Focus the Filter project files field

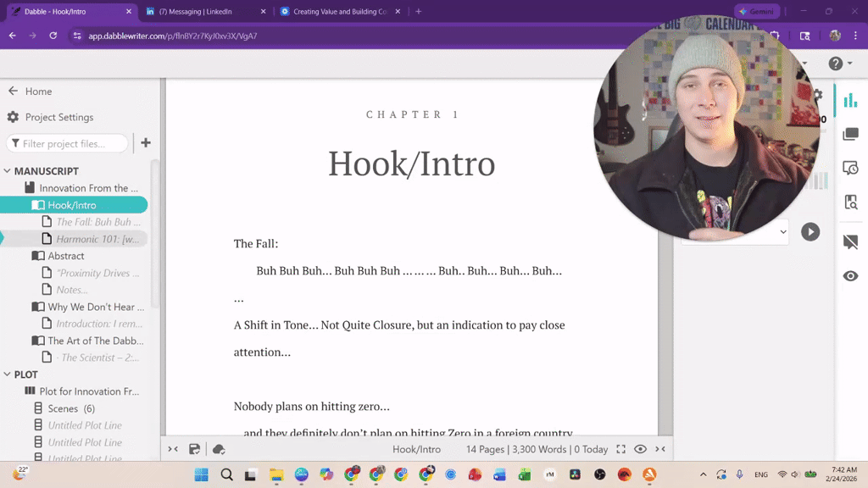(68, 143)
